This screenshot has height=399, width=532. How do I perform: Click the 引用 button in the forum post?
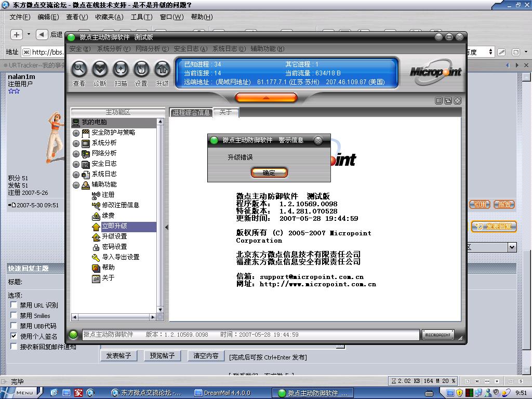480,204
